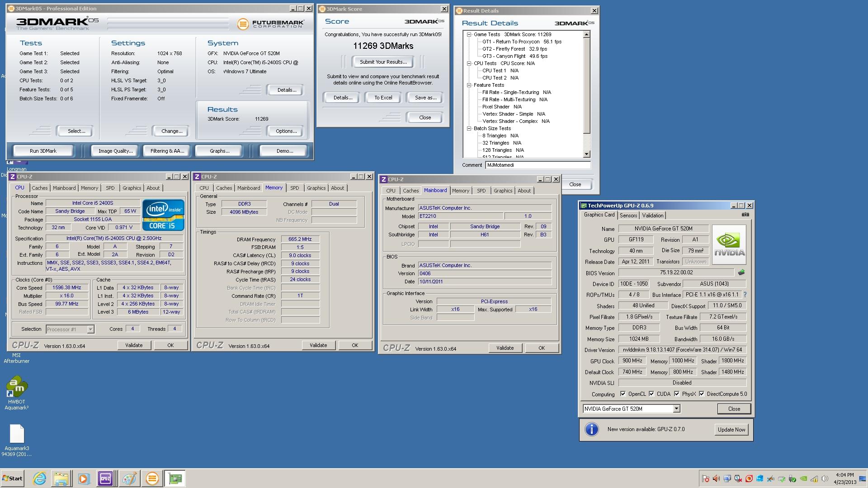
Task: Click the red circle tray icon
Action: pyautogui.click(x=749, y=479)
